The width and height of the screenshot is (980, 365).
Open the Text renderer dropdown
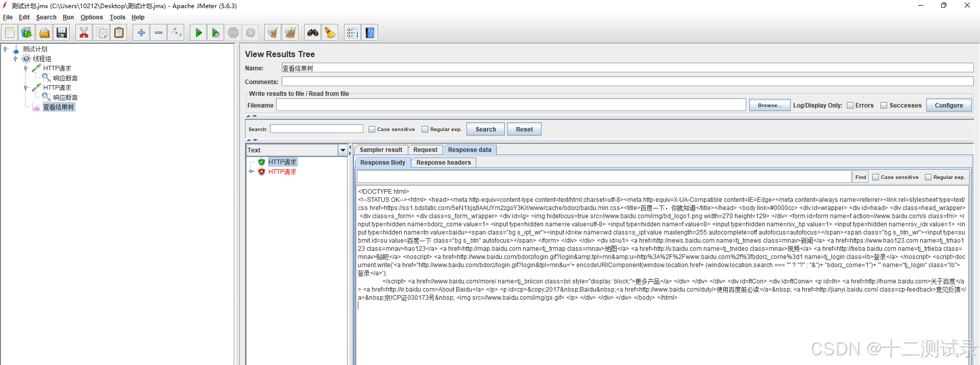pos(342,150)
